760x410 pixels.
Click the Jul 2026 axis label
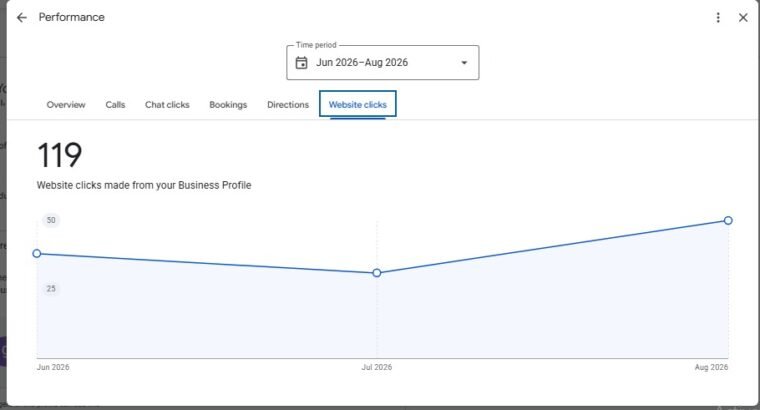coord(377,367)
